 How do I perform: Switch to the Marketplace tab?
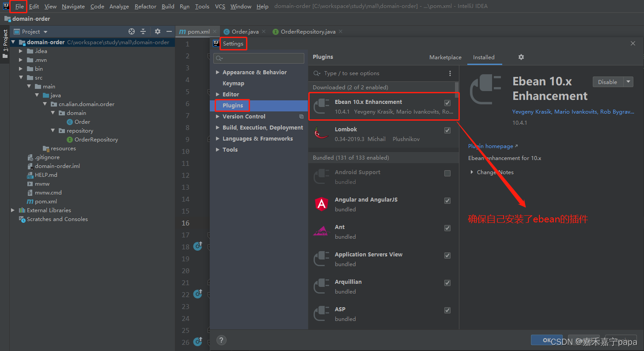click(x=445, y=57)
